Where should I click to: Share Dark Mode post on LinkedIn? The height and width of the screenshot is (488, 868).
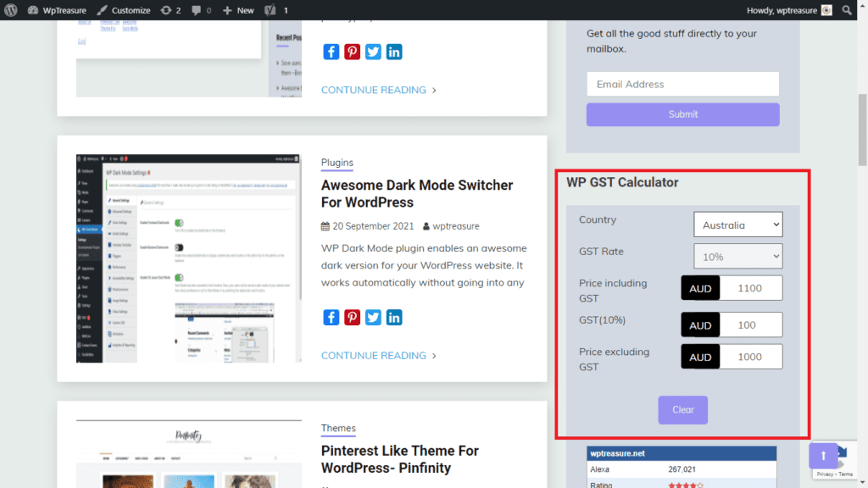tap(394, 318)
